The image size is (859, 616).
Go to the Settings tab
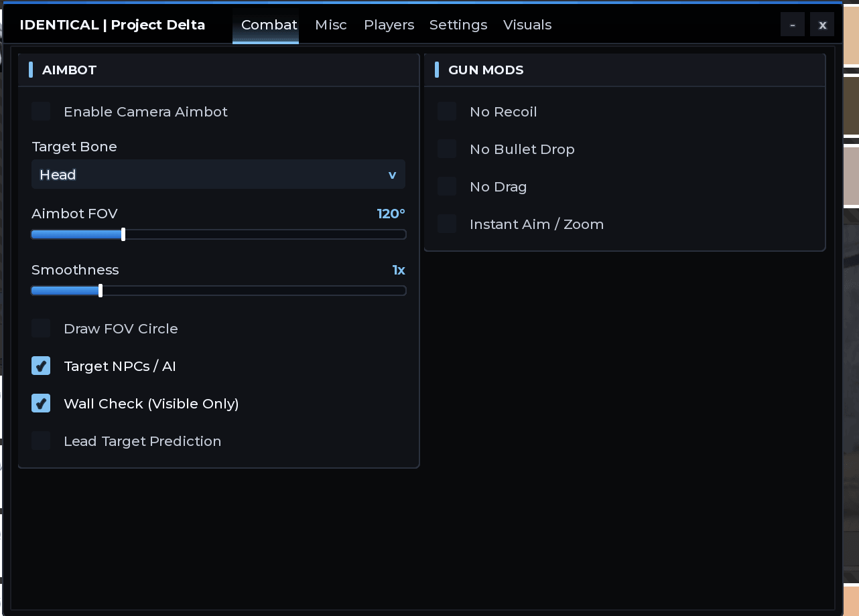click(458, 25)
